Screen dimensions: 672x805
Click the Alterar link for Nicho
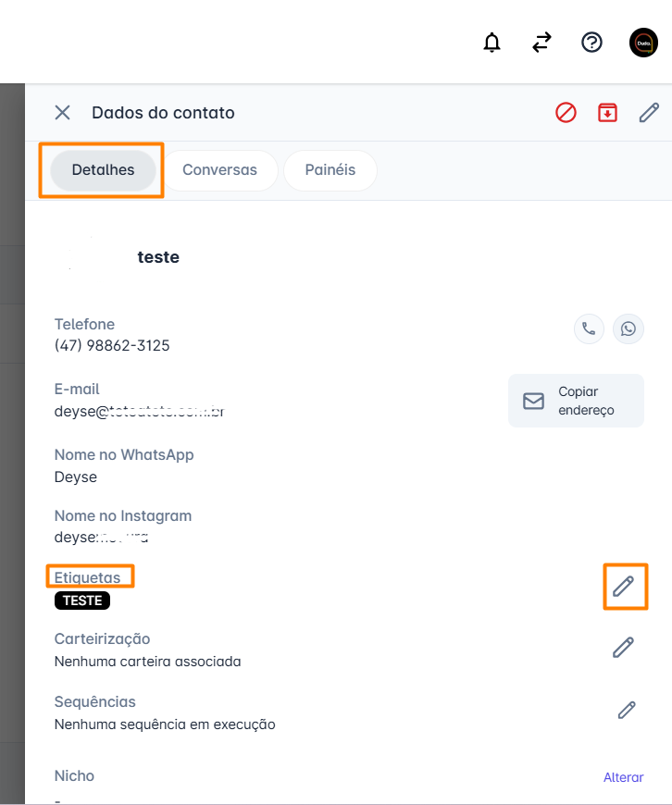click(x=623, y=777)
